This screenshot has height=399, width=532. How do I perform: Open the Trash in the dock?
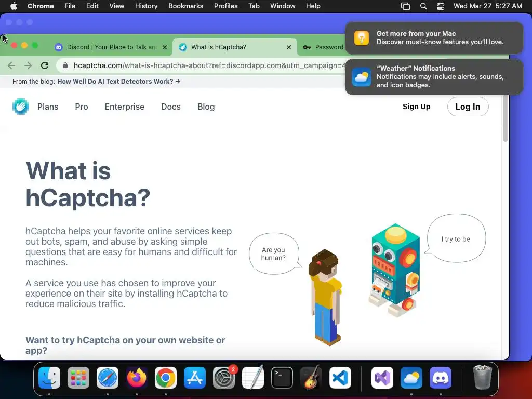pyautogui.click(x=483, y=377)
